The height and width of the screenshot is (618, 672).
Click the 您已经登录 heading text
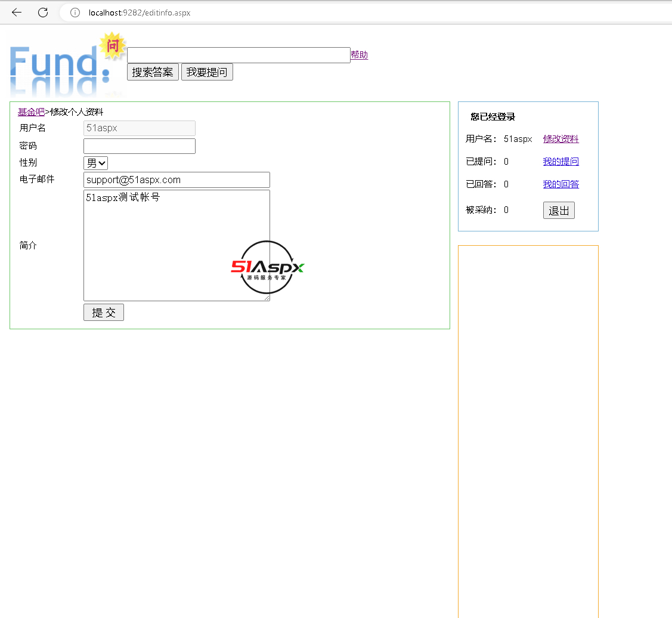pyautogui.click(x=493, y=117)
